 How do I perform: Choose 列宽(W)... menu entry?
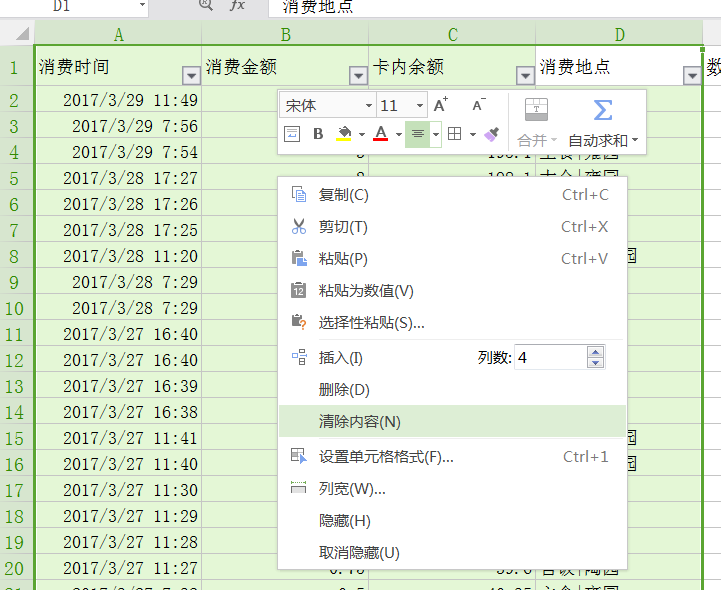pyautogui.click(x=452, y=488)
